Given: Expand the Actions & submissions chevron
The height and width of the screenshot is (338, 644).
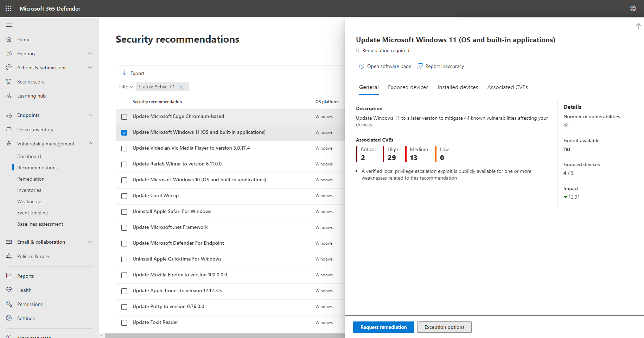Looking at the screenshot, I should pos(90,68).
